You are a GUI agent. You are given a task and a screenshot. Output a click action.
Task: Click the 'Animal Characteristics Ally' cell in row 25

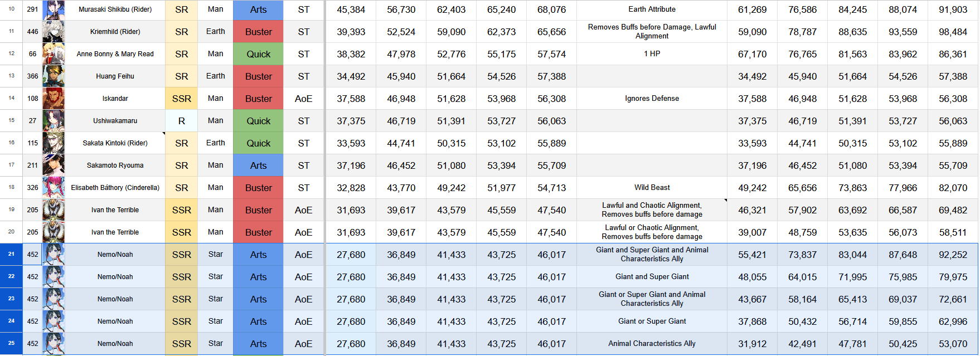652,344
